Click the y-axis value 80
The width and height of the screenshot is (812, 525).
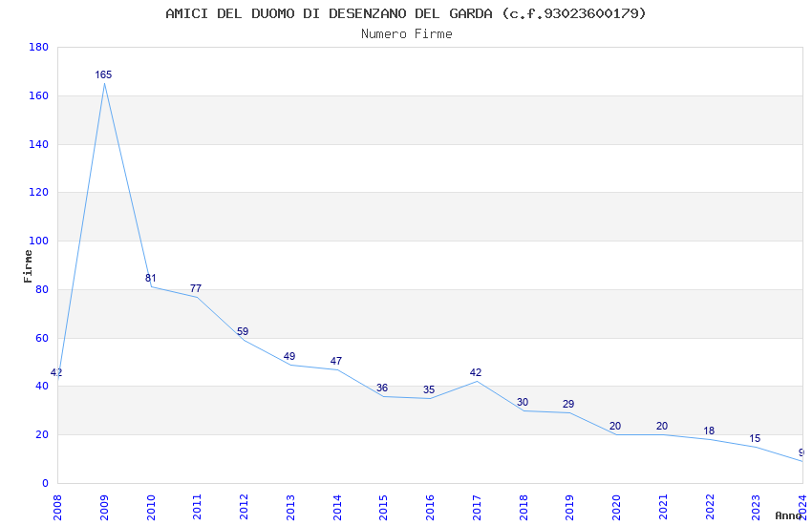[x=42, y=289]
